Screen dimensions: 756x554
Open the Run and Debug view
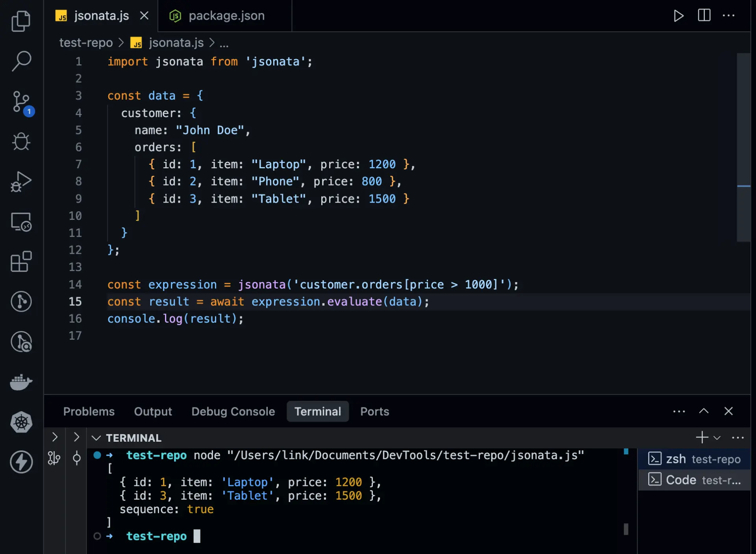21,181
